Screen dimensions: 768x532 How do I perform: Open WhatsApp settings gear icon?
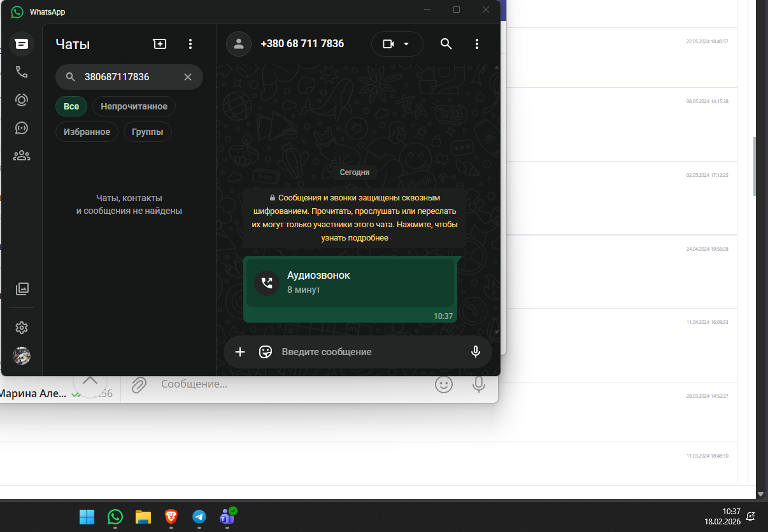(x=22, y=328)
